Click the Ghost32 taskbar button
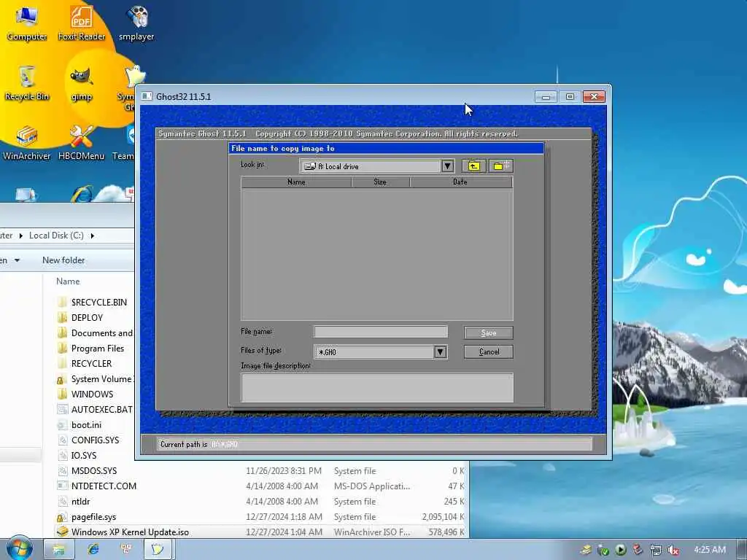The height and width of the screenshot is (560, 747). [x=158, y=550]
